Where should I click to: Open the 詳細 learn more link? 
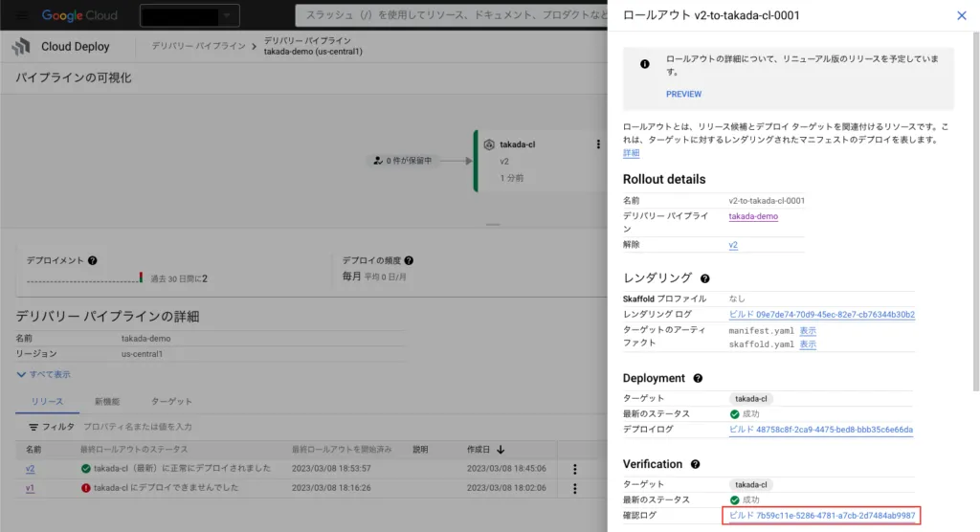pyautogui.click(x=632, y=152)
